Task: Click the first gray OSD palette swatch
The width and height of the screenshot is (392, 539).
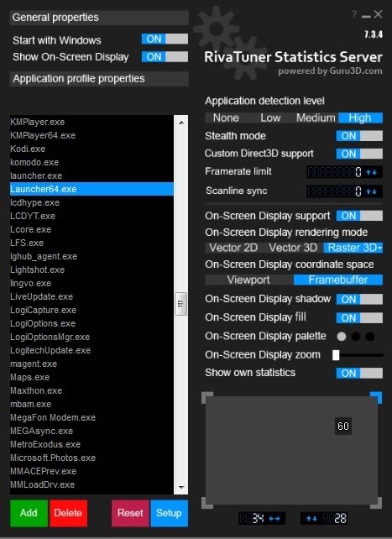Action: pyautogui.click(x=342, y=336)
